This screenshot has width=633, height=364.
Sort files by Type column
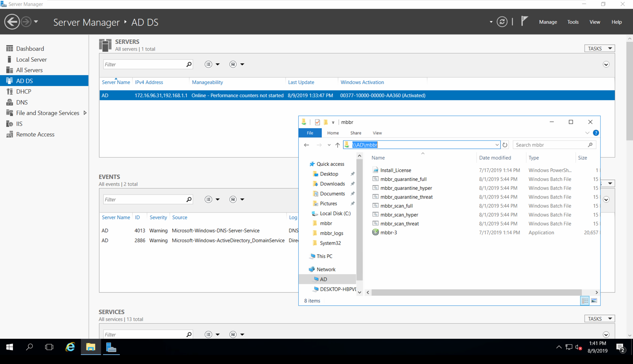point(533,158)
